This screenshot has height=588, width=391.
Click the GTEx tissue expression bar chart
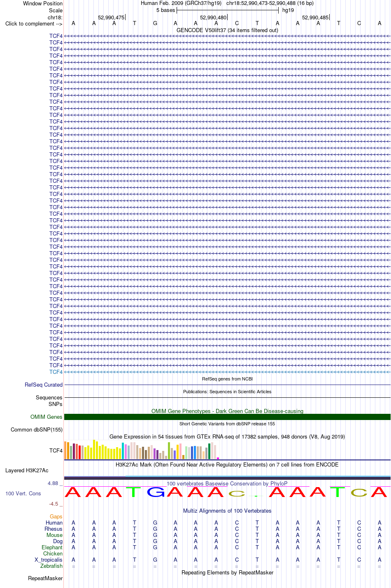(x=142, y=450)
